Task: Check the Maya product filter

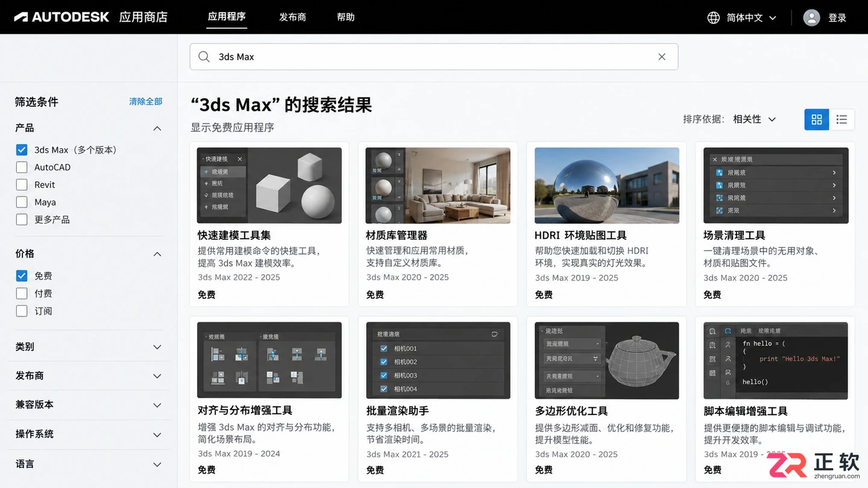Action: pyautogui.click(x=22, y=202)
